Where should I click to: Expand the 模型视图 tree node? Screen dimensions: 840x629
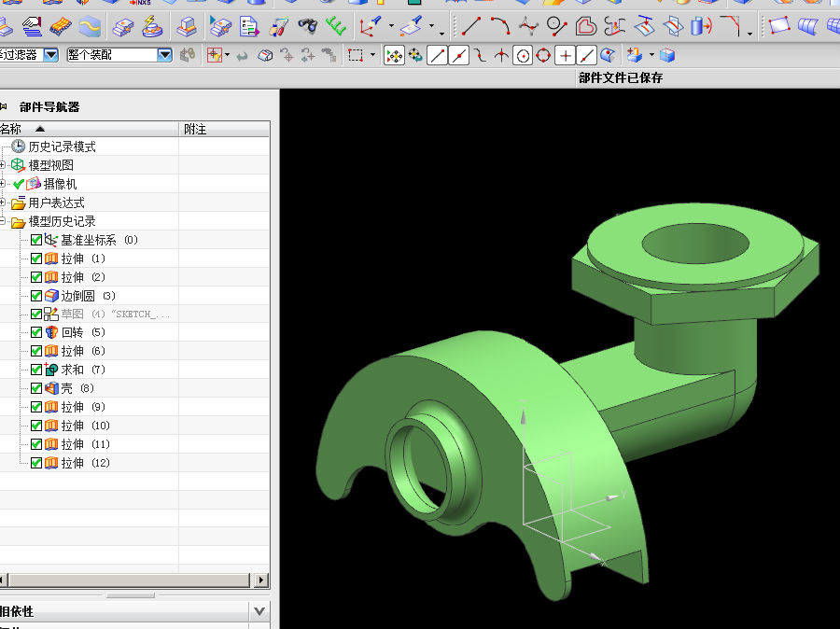tap(4, 165)
